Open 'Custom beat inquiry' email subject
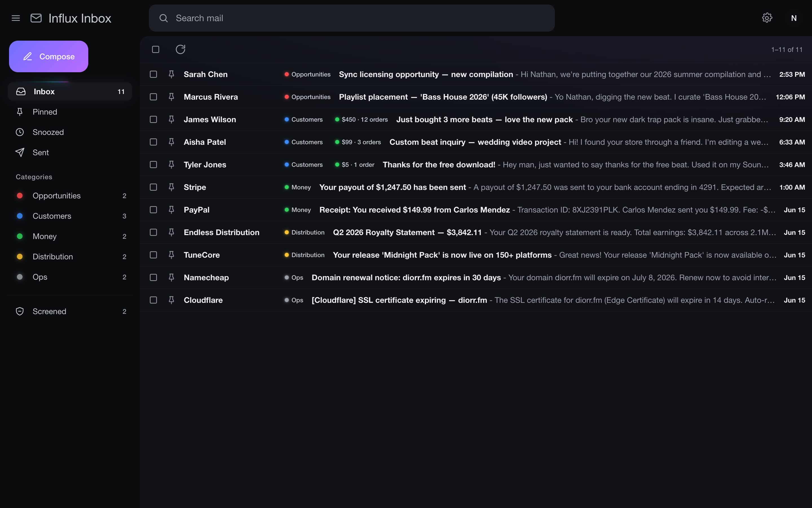The height and width of the screenshot is (508, 812). click(475, 142)
